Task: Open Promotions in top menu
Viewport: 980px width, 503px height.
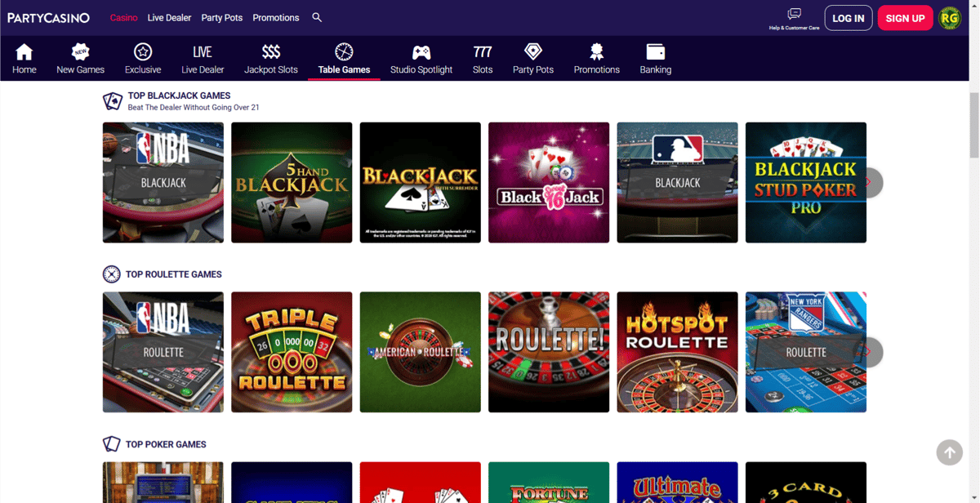Action: (276, 18)
